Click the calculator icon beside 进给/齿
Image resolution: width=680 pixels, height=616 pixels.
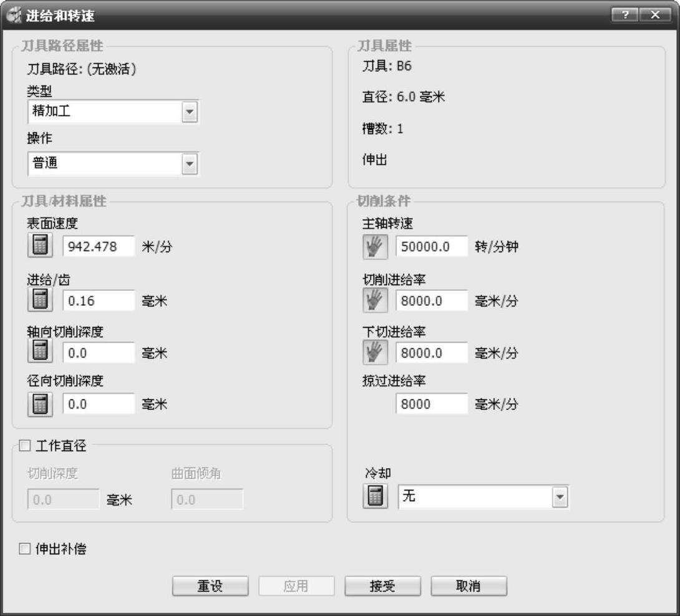[x=40, y=300]
